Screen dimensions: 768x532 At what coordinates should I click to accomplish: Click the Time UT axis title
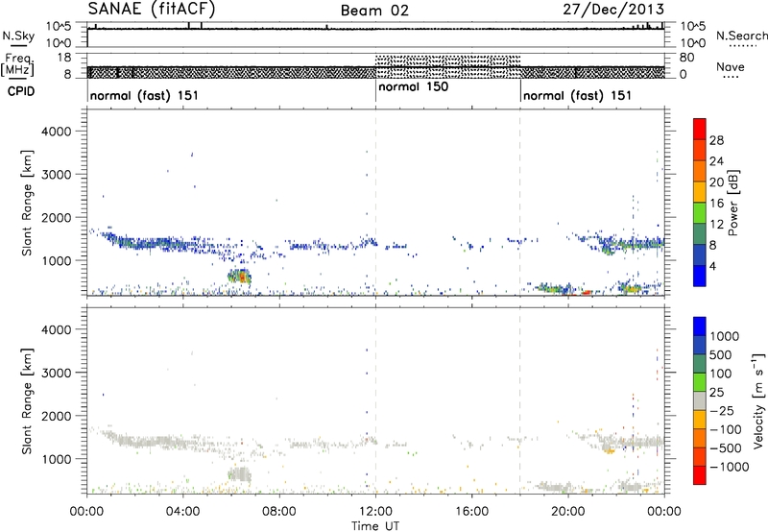point(375,525)
